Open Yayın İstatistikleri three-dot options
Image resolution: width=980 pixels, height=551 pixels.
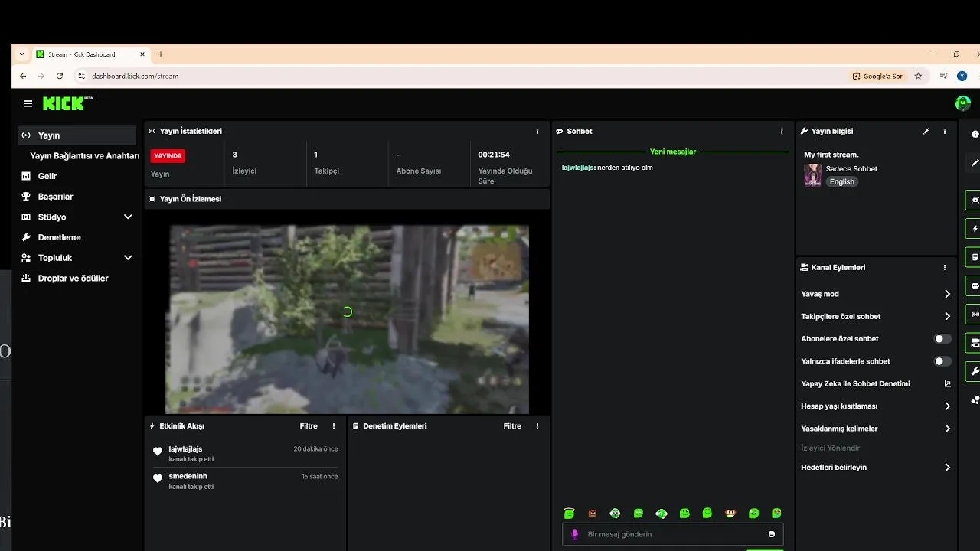(x=537, y=132)
